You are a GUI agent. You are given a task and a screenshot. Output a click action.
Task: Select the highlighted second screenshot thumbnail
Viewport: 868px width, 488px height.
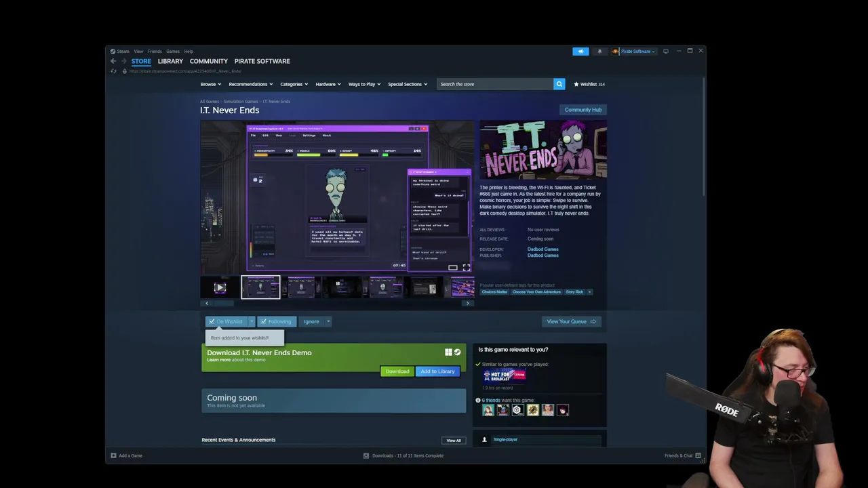click(x=260, y=287)
